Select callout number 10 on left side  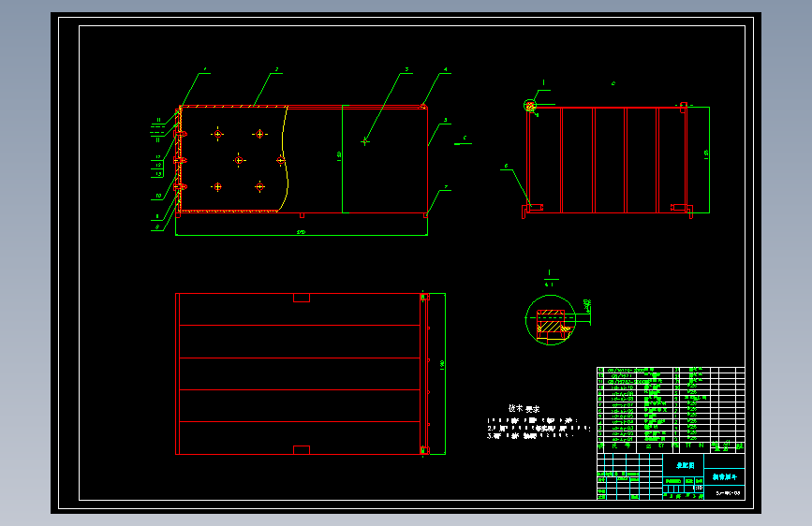pos(158,197)
